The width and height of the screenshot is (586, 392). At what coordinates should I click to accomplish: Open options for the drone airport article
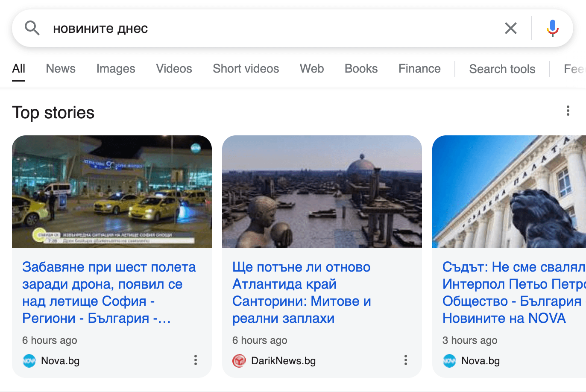[x=196, y=360]
